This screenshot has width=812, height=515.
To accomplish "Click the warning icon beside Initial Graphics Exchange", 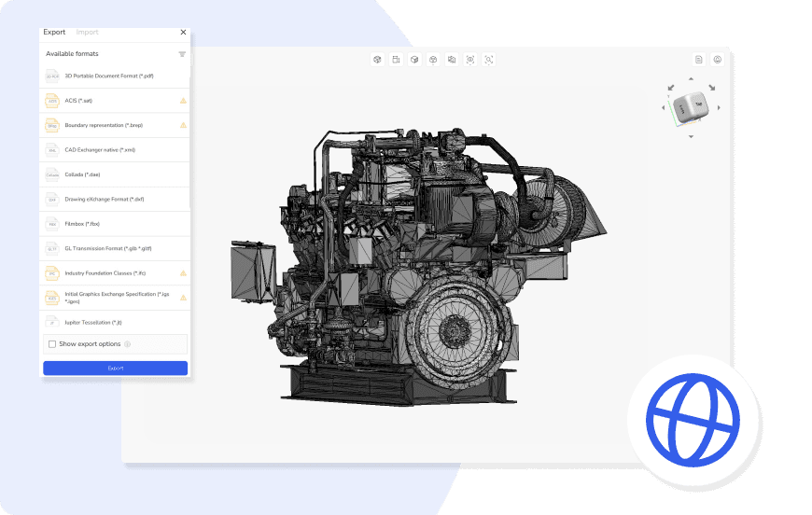I will click(183, 298).
